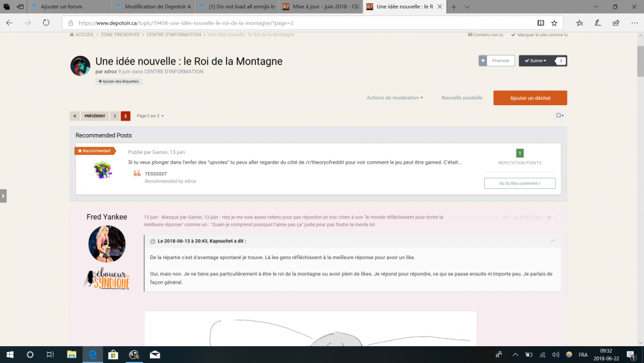Viewport: 644px width, 363px height.
Task: Click the browser address bar URL
Action: coord(187,23)
